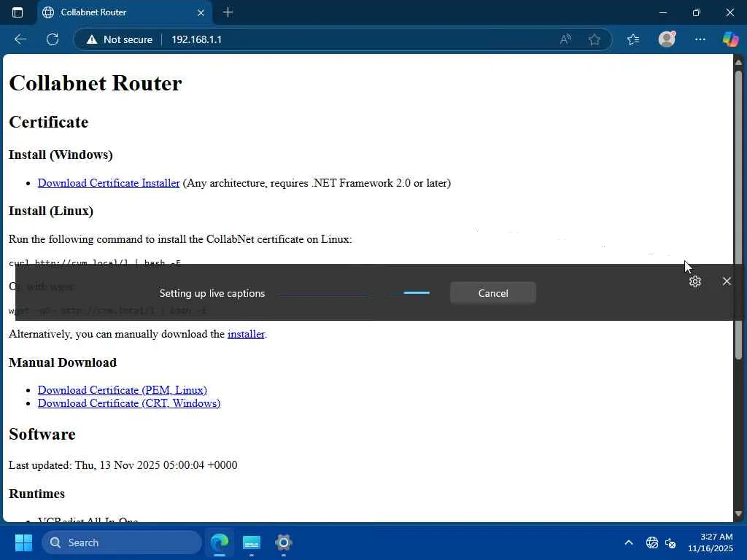
Task: Click the scrollbar up arrow
Action: coord(738,63)
